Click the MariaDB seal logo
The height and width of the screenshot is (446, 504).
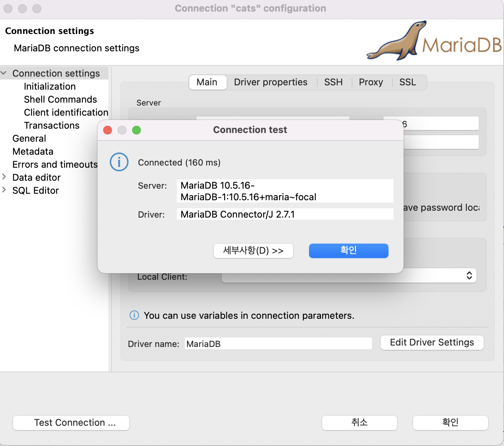(x=434, y=41)
